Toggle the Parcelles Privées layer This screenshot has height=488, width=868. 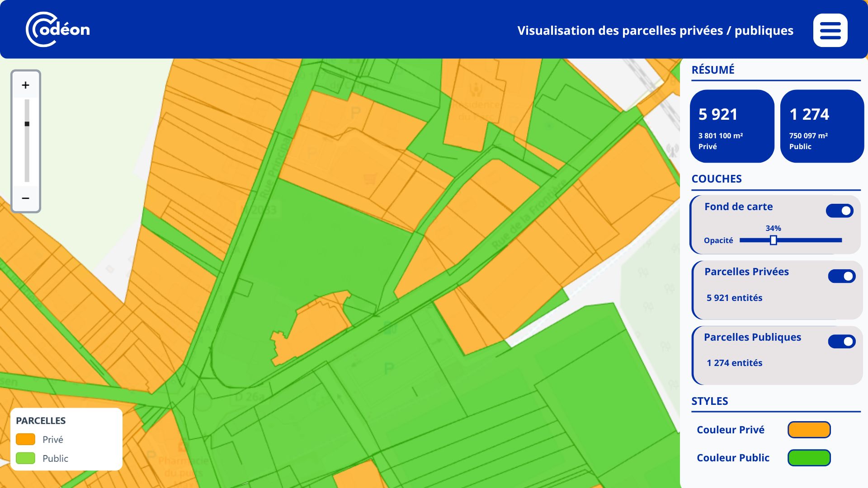pyautogui.click(x=841, y=276)
